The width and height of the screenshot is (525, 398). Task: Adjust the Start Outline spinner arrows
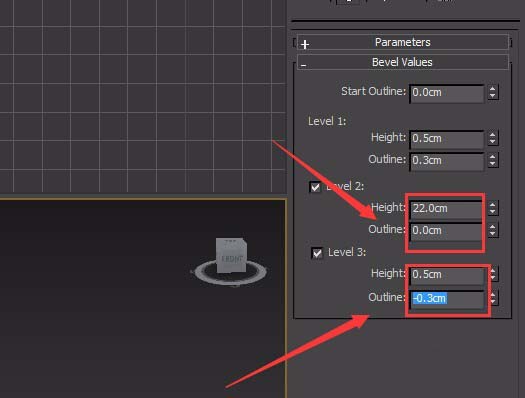coord(493,92)
